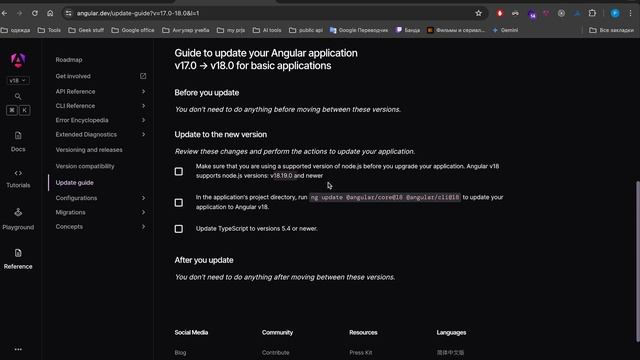Expand API Reference chevron

coord(143,91)
